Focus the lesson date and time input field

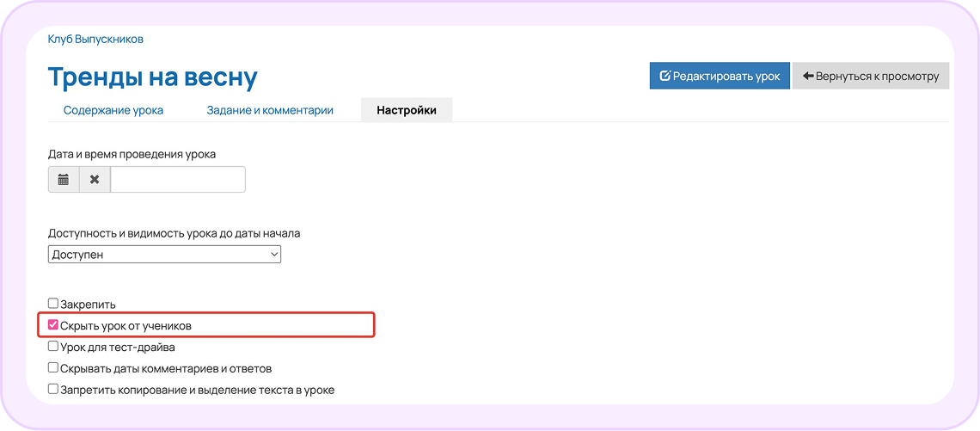coord(177,180)
